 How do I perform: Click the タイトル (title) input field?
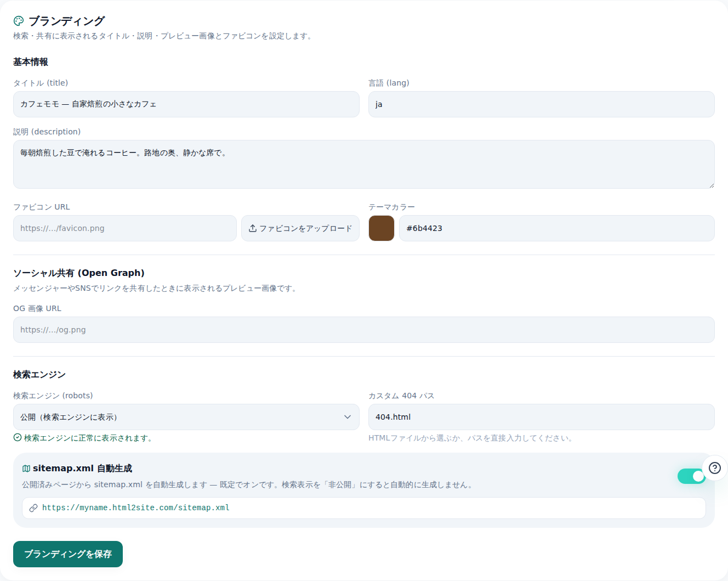pos(186,104)
